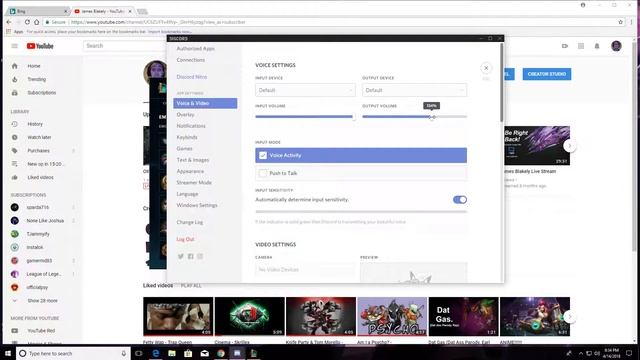Open Microsoft Store from taskbar
This screenshot has height=360, width=640.
click(x=188, y=353)
